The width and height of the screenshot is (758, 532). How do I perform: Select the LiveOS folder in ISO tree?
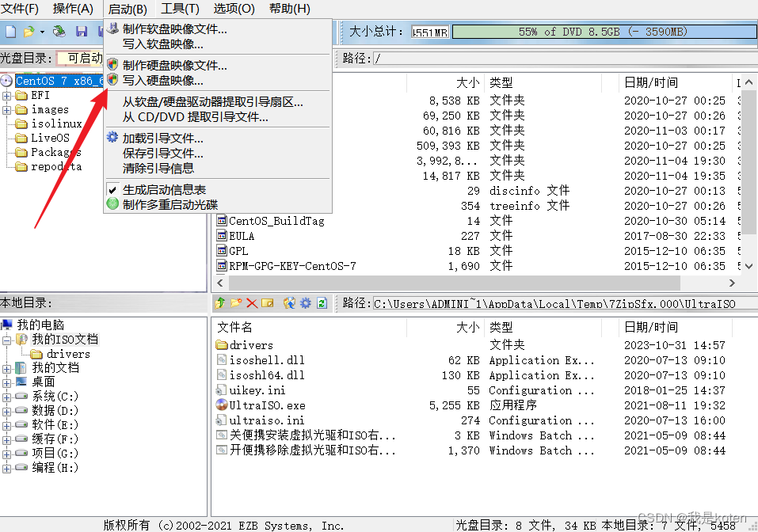click(50, 139)
